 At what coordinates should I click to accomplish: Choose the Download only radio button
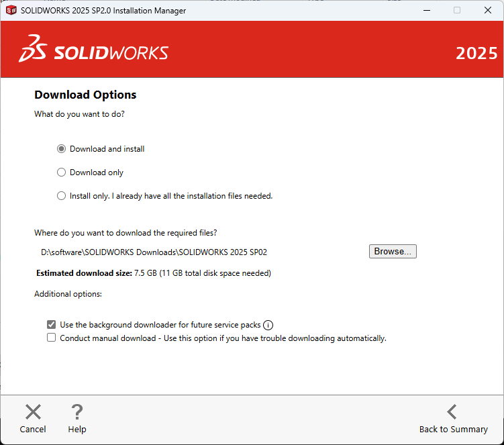click(x=62, y=172)
